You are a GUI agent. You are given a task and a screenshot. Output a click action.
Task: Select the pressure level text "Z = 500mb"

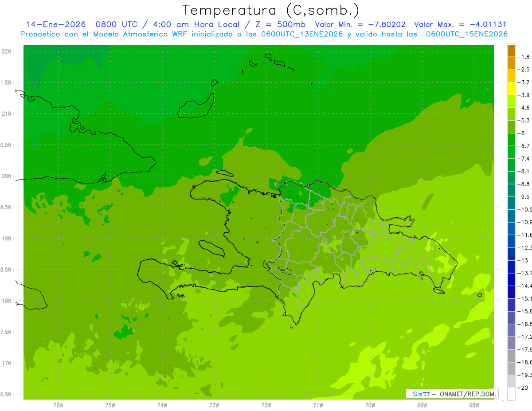[x=281, y=24]
